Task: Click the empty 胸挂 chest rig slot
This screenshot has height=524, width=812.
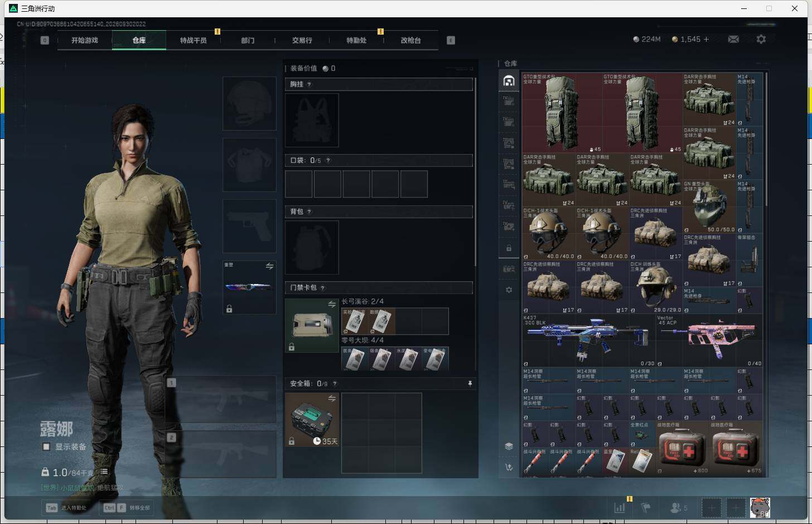Action: pos(312,120)
